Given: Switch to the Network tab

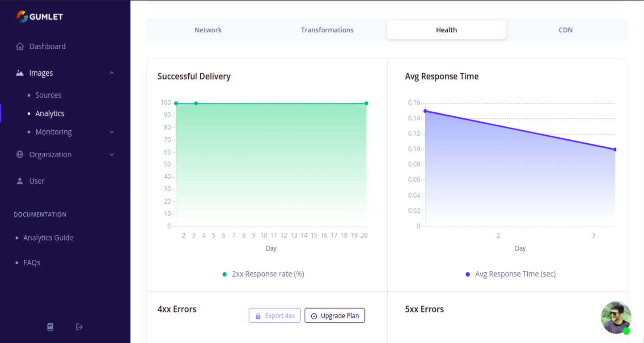Looking at the screenshot, I should click(x=208, y=30).
